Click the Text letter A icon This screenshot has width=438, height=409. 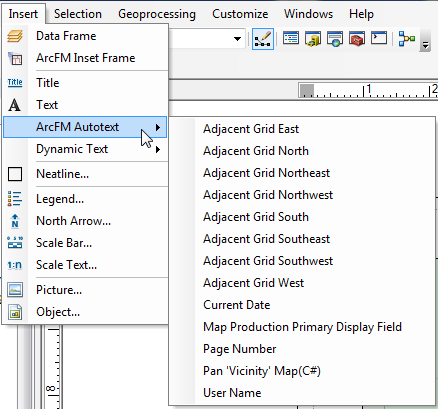click(x=14, y=105)
